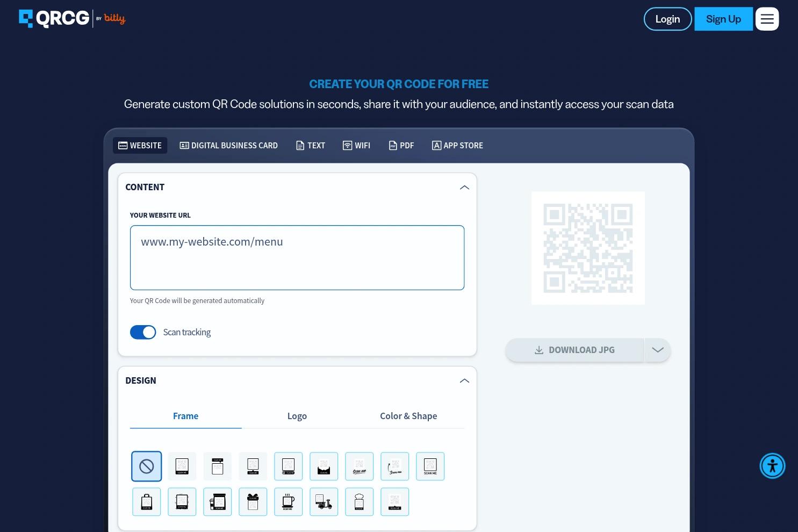798x532 pixels.
Task: Select the frame right of the chef hat
Action: click(x=395, y=502)
